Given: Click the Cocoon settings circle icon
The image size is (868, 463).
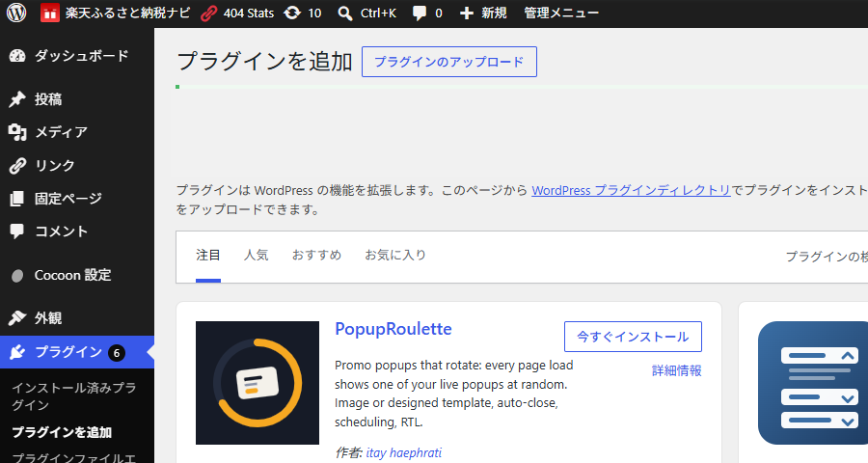Looking at the screenshot, I should [17, 275].
